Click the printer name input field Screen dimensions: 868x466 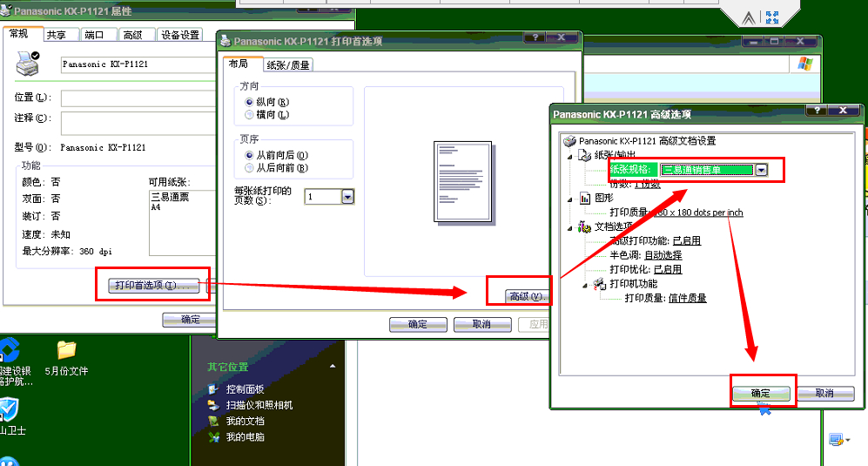[x=138, y=64]
